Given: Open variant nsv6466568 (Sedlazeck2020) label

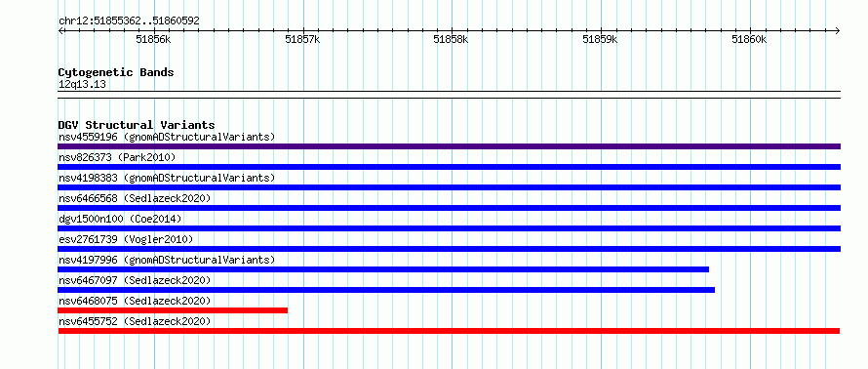Looking at the screenshot, I should click(135, 198).
